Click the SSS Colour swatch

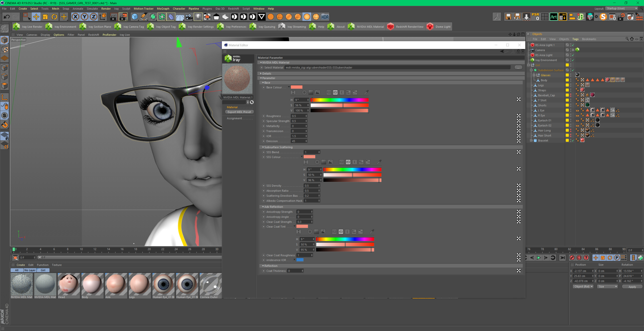click(x=309, y=157)
